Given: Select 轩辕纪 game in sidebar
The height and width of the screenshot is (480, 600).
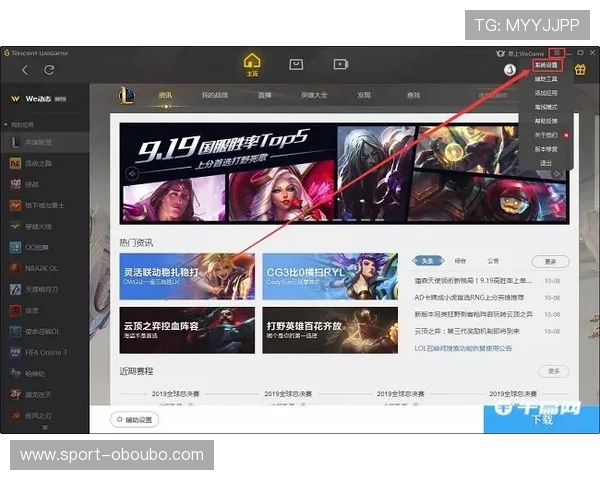Looking at the screenshot, I should 45,374.
